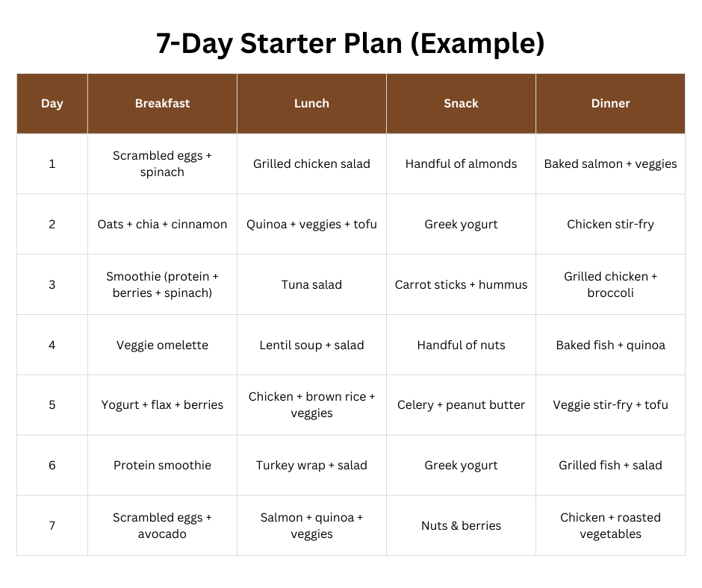The height and width of the screenshot is (588, 702).
Task: Click the Veggie omelette cell
Action: coord(162,345)
